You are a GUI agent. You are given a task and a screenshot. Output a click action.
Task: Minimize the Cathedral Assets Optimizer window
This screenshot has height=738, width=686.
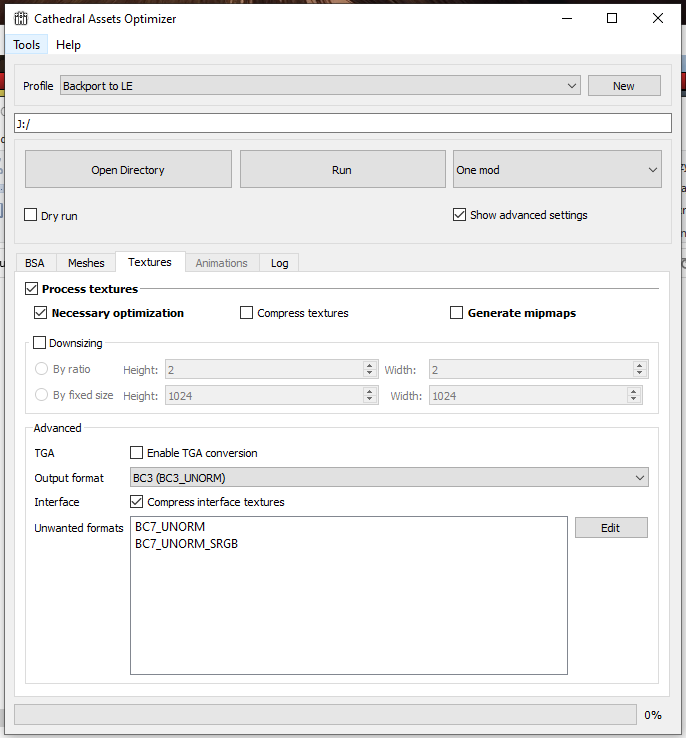567,18
